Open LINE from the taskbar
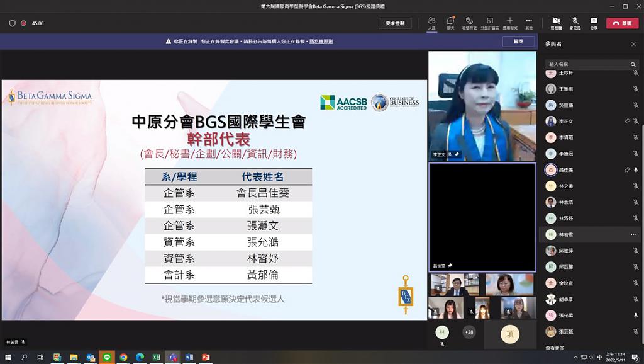 pyautogui.click(x=107, y=357)
